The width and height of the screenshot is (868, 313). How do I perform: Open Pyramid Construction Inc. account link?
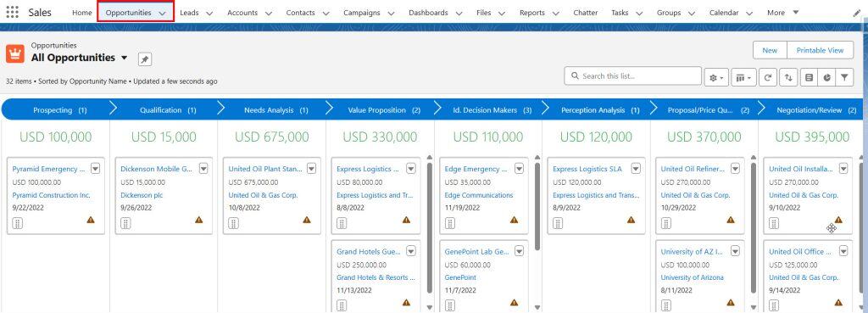tap(51, 195)
